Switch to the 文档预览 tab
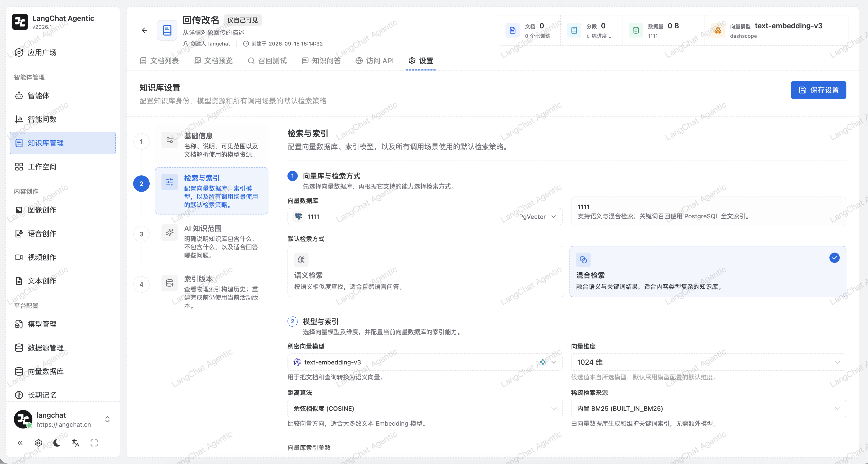The height and width of the screenshot is (464, 868). click(x=213, y=61)
